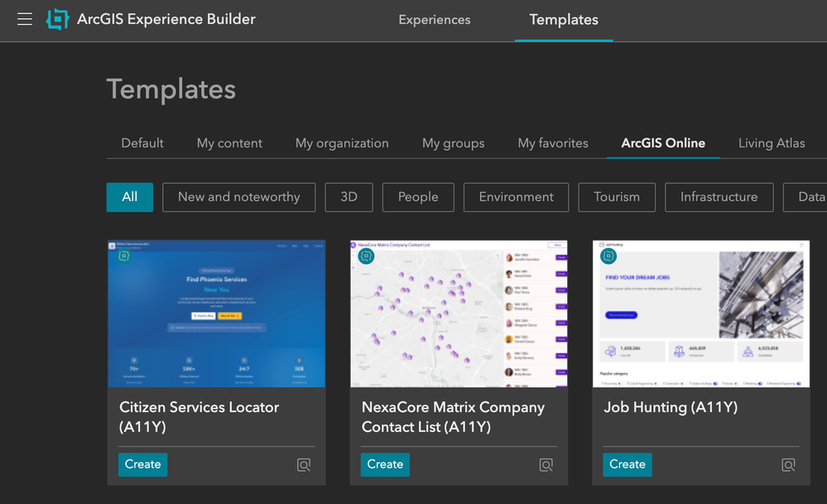Create from Citizen Services Locator template
The height and width of the screenshot is (504, 827).
pyautogui.click(x=143, y=464)
